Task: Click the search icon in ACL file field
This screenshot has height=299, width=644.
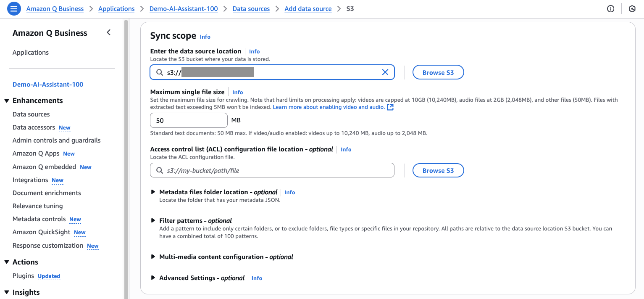Action: click(x=160, y=170)
